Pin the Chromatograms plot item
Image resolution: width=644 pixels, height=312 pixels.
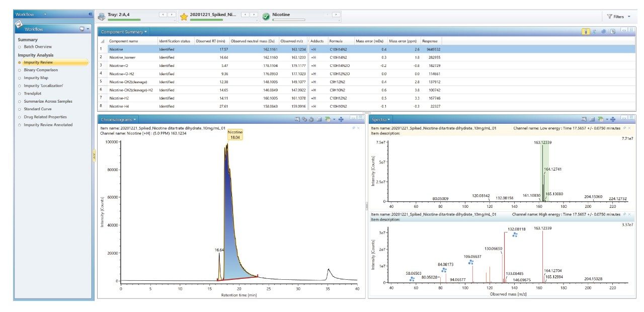(353, 128)
